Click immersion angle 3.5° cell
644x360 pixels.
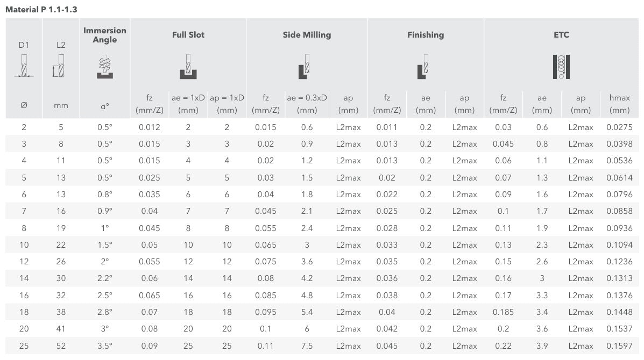[105, 345]
